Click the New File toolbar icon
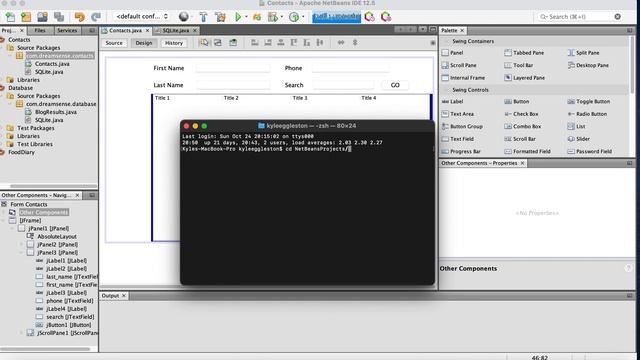The height and width of the screenshot is (360, 640). 10,17
